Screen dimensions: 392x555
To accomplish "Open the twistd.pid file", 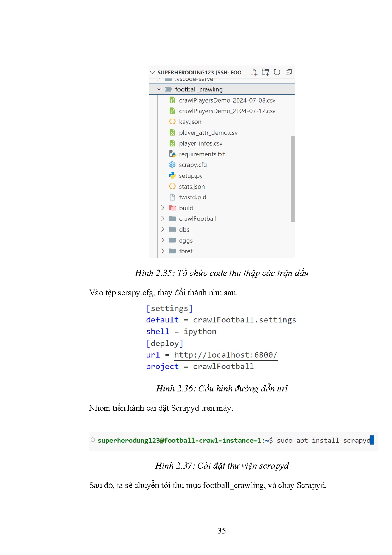I will tap(192, 197).
